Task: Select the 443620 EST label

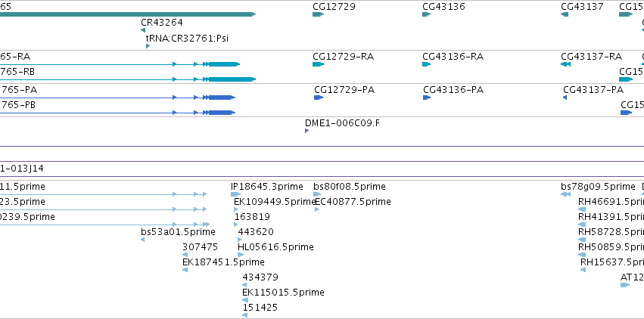Action: 256,232
